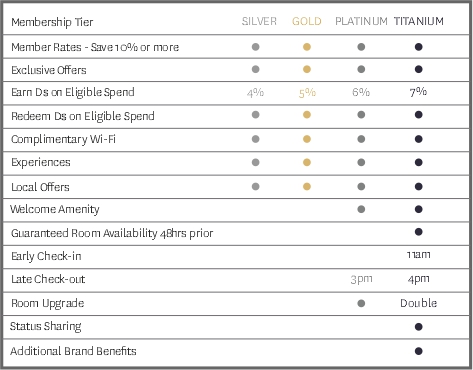Click the Titanium dot for Additional Brand Benefits
The image size is (473, 370).
coord(419,351)
